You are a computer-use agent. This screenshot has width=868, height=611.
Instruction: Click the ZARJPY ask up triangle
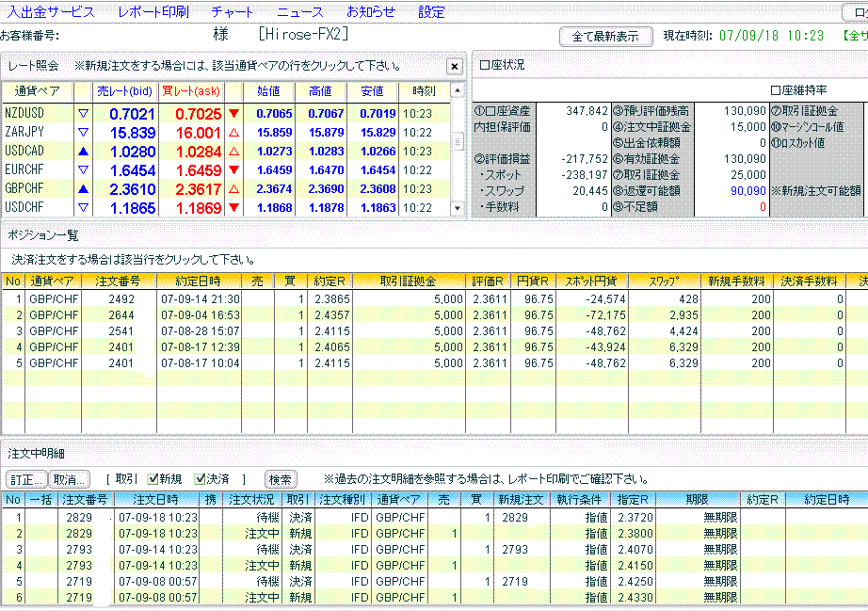pos(233,133)
